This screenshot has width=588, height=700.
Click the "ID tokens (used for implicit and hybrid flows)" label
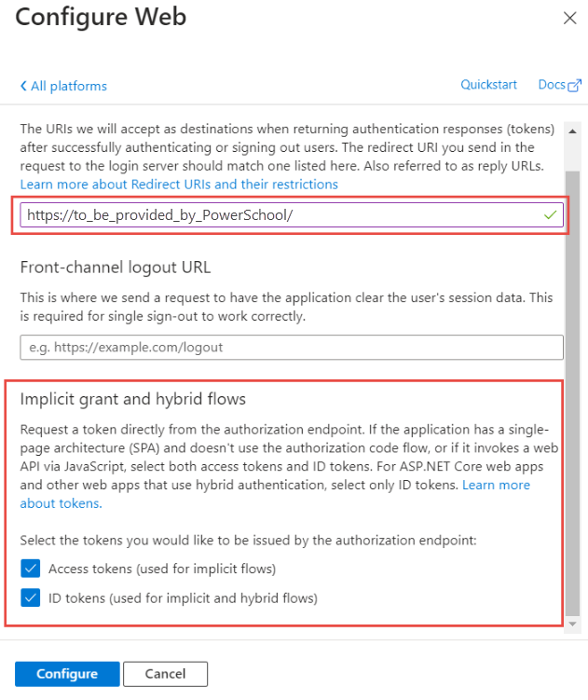point(183,598)
